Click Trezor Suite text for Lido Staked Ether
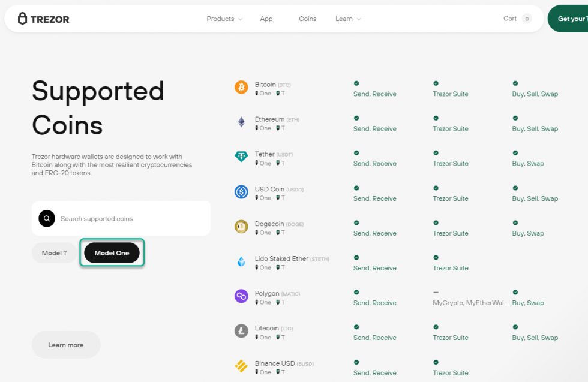Image resolution: width=588 pixels, height=382 pixels. point(451,268)
